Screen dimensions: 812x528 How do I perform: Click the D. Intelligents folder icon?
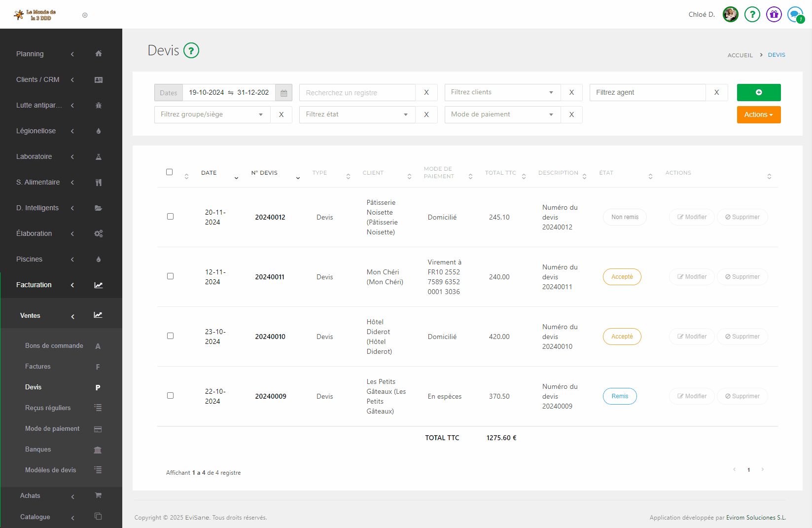(x=99, y=208)
